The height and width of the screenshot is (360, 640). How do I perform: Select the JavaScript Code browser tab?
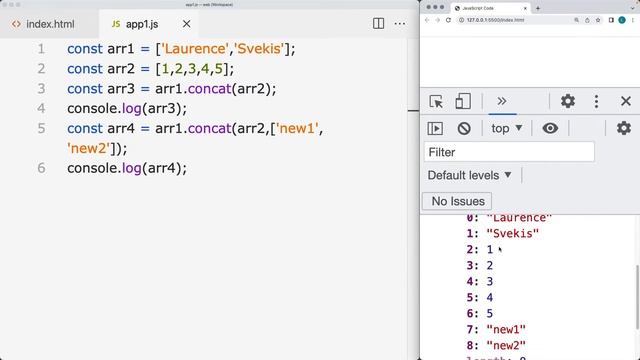[x=490, y=8]
